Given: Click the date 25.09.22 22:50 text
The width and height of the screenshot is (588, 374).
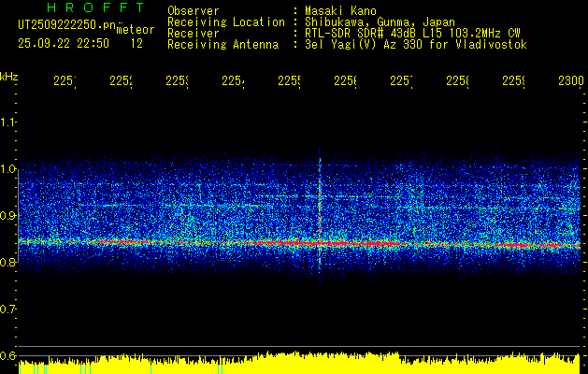Looking at the screenshot, I should click(x=64, y=43).
